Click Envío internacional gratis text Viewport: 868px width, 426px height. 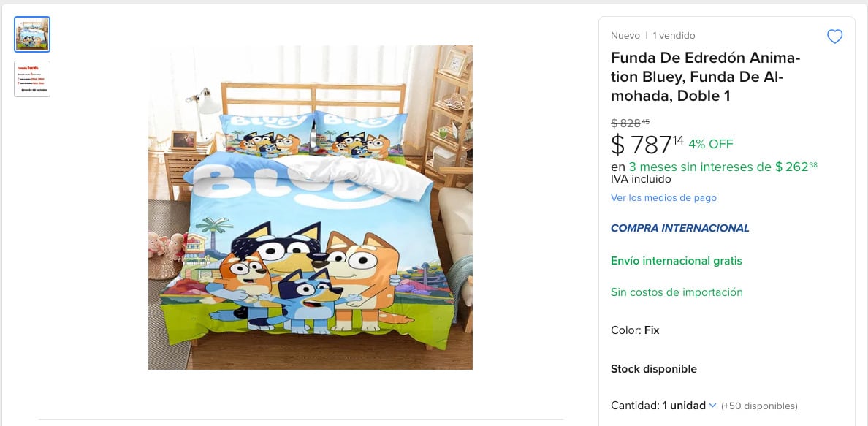[x=676, y=261]
